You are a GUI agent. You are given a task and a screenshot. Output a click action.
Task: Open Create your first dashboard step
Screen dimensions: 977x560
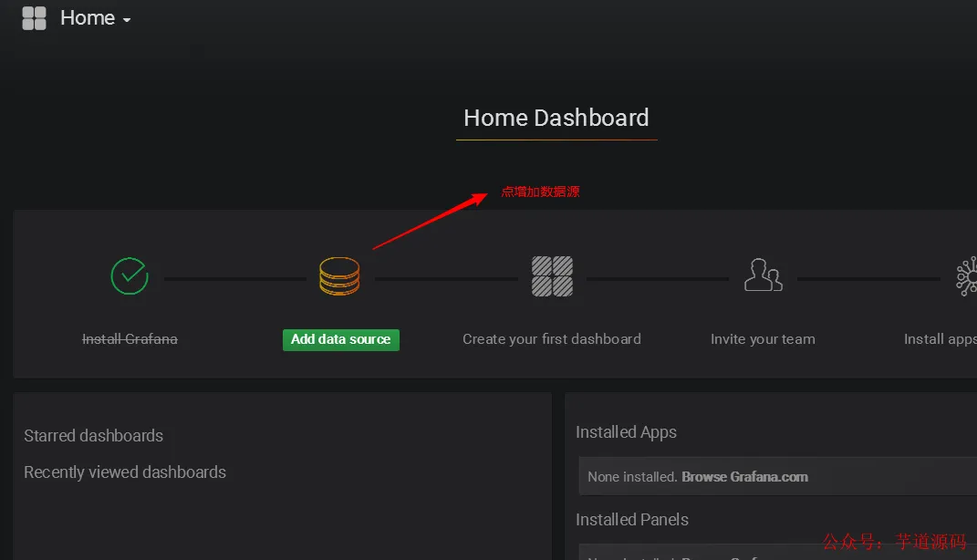tap(551, 339)
